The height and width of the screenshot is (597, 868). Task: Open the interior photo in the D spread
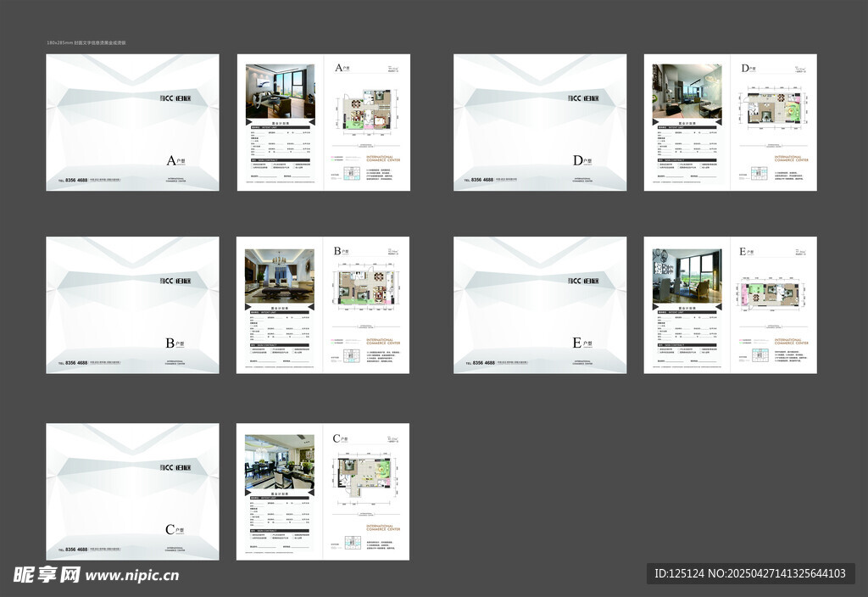[x=687, y=92]
